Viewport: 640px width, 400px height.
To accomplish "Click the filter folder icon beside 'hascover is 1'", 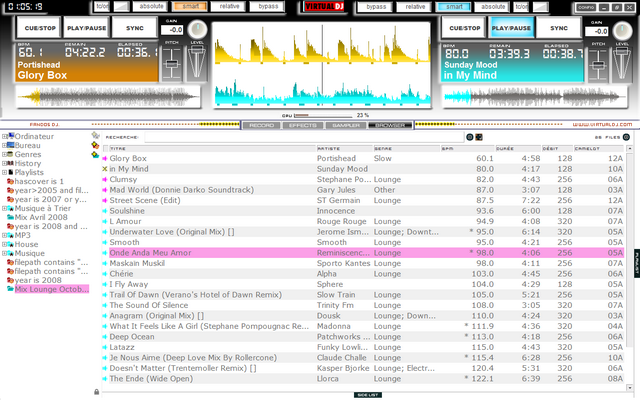I will tap(11, 181).
